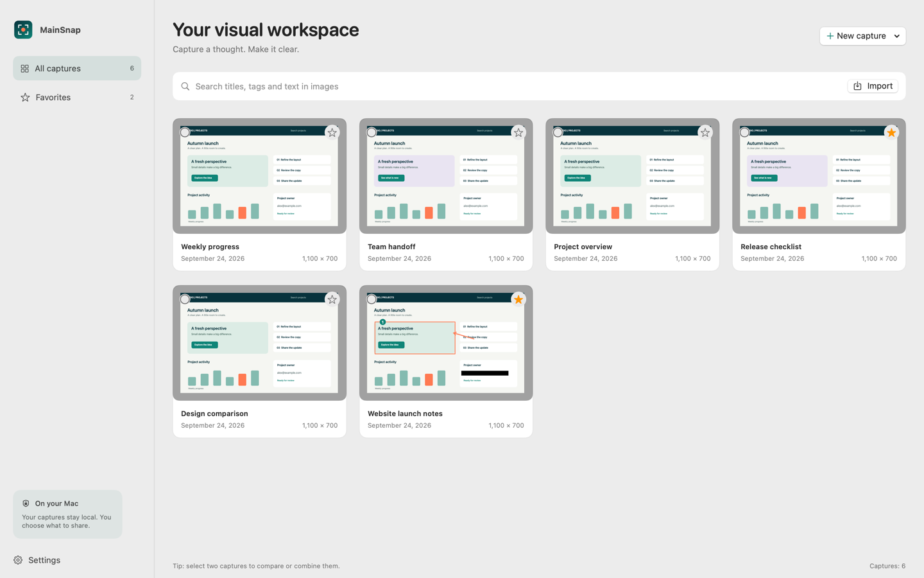Select the Website launch notes capture
This screenshot has width=924, height=578.
pos(372,299)
